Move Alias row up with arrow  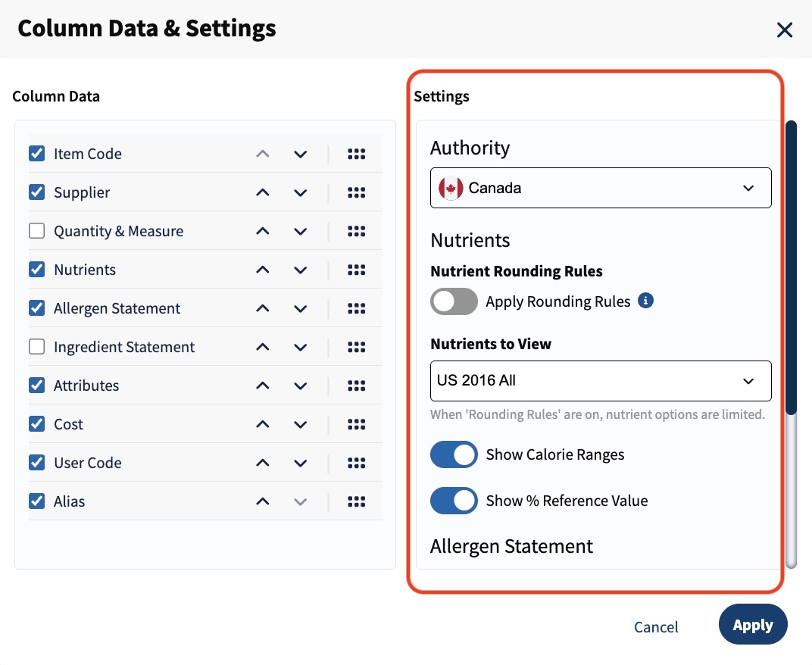(x=263, y=501)
